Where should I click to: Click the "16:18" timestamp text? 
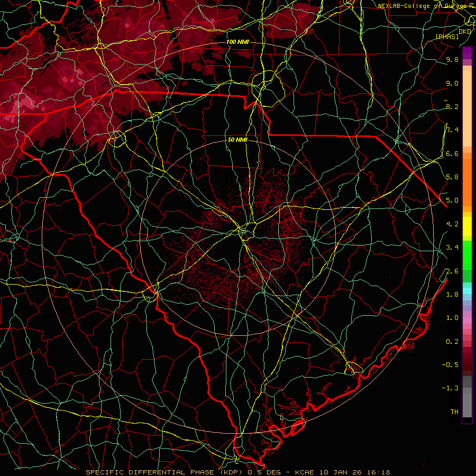[378, 472]
